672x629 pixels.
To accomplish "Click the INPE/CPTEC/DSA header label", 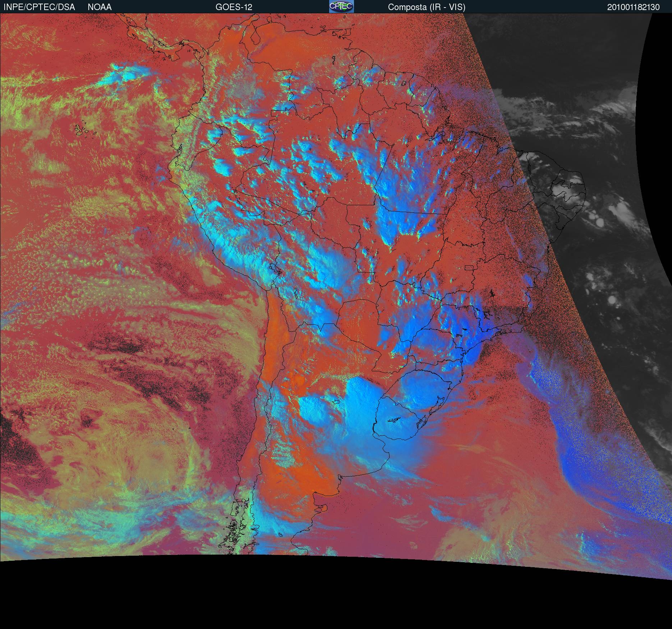I will [39, 7].
